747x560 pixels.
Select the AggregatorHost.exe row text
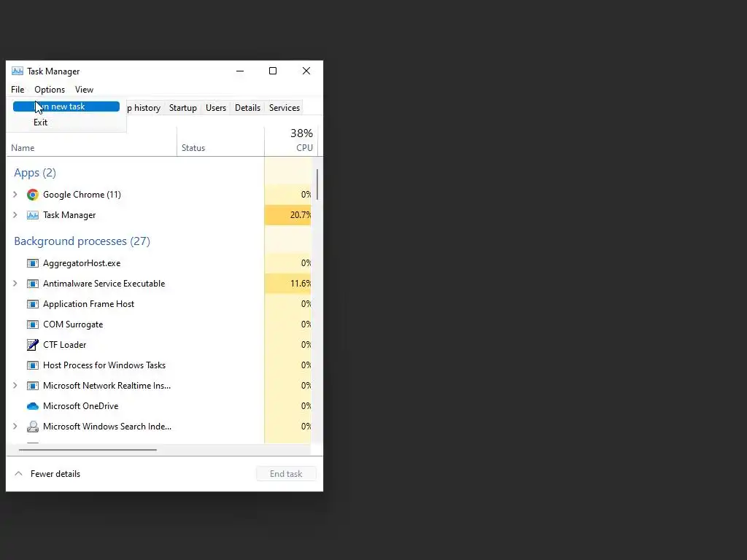82,262
